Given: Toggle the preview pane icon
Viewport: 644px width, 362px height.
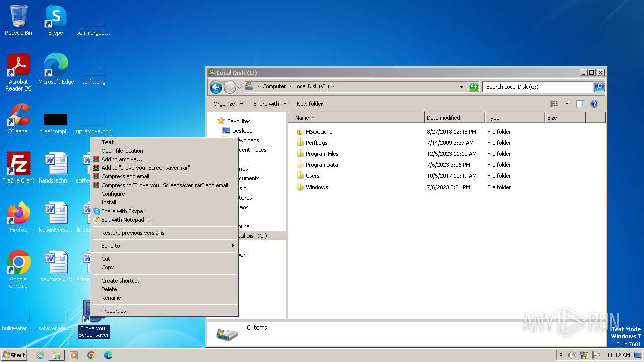Looking at the screenshot, I should [580, 104].
